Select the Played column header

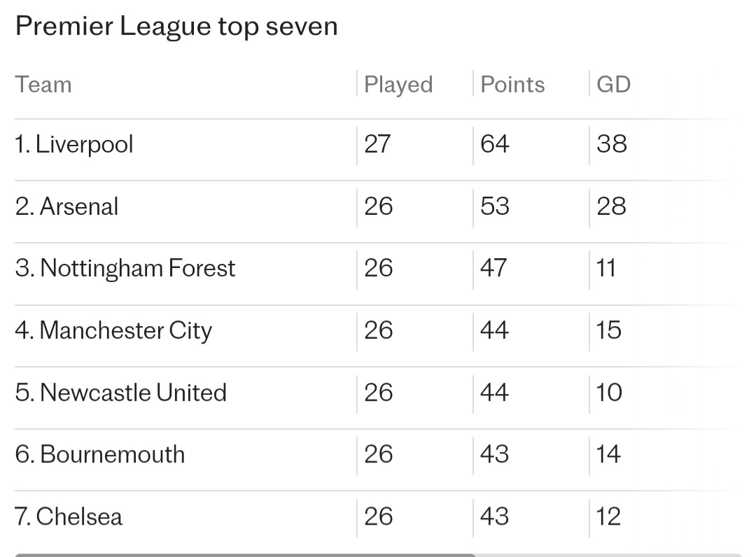tap(398, 85)
